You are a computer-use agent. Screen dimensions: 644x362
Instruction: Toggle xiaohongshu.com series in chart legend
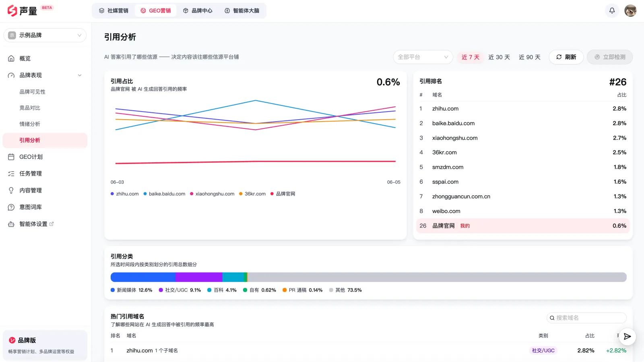tap(212, 194)
